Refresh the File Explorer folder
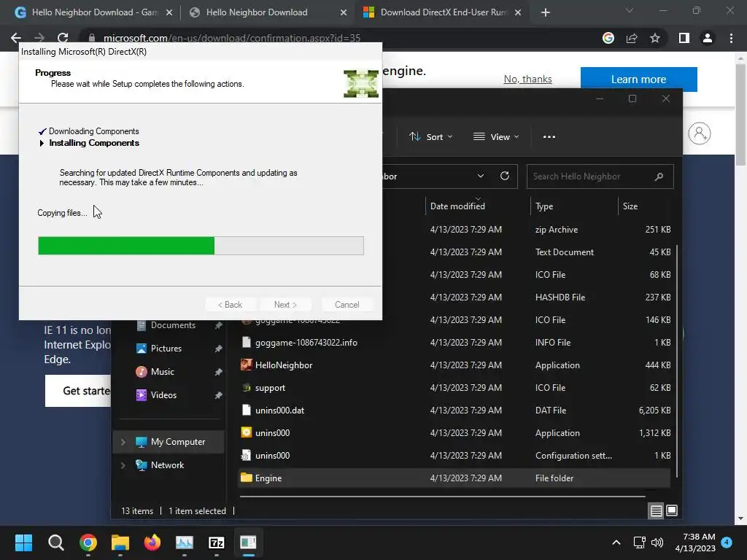This screenshot has height=560, width=747. (x=505, y=176)
